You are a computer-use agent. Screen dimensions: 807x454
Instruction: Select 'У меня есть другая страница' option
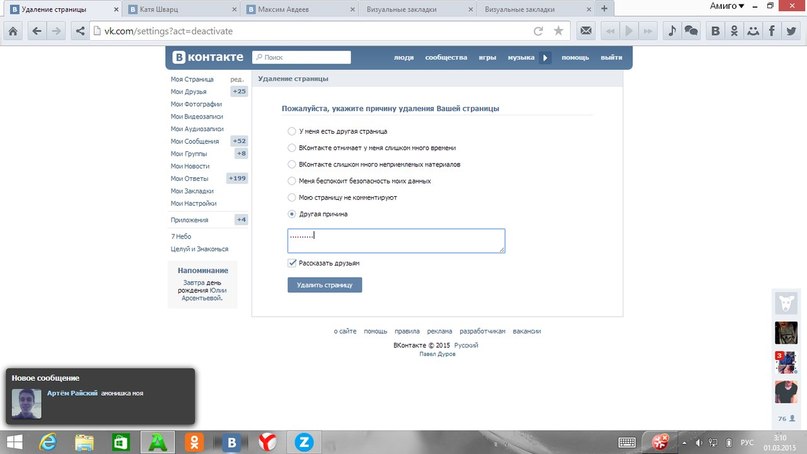292,131
